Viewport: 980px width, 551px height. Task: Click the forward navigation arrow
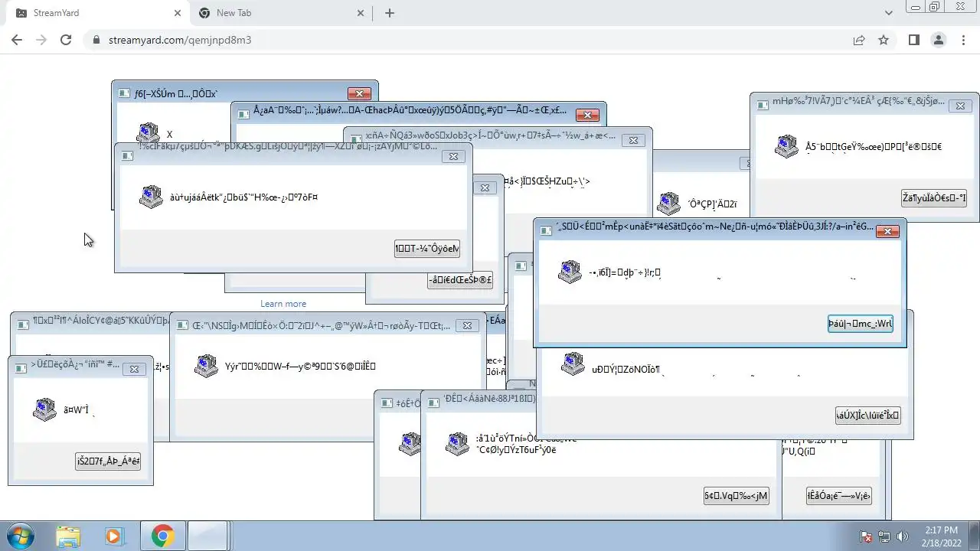(41, 40)
